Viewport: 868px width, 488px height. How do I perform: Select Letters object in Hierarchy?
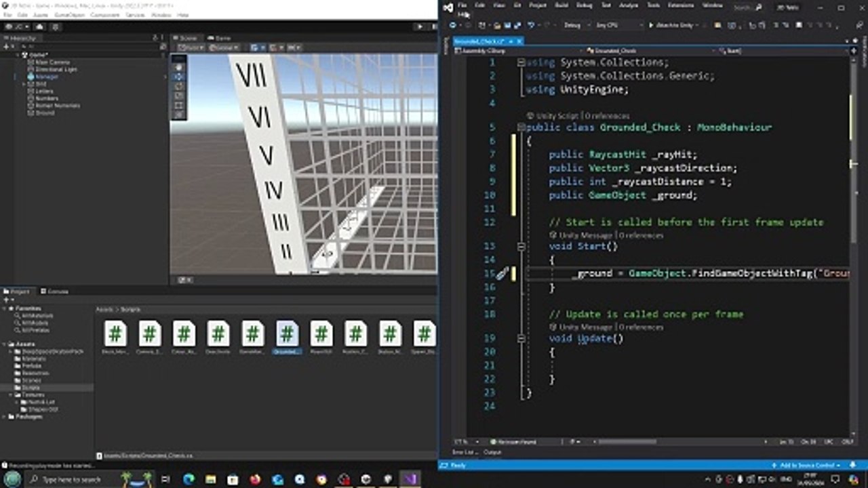43,91
